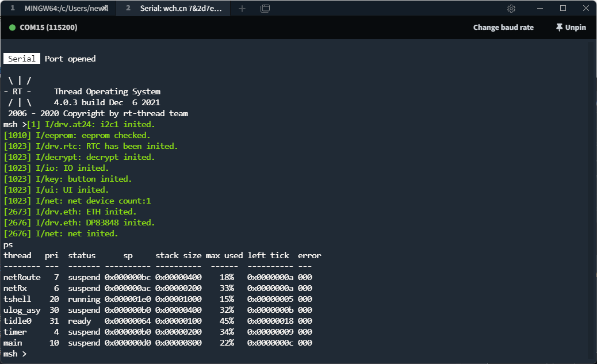Click the 45% max used value

(227, 321)
